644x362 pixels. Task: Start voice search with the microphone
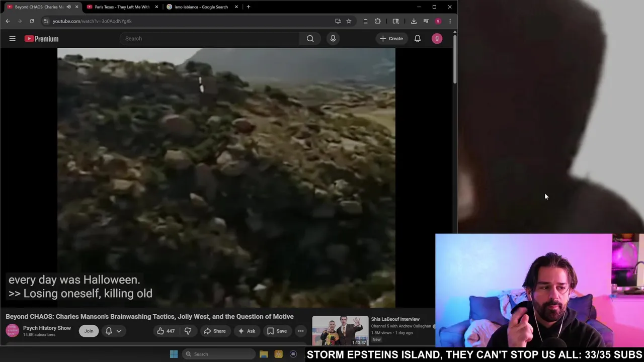click(x=333, y=39)
